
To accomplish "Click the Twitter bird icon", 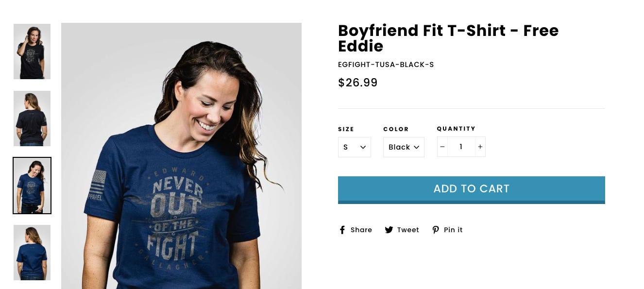I will [389, 230].
